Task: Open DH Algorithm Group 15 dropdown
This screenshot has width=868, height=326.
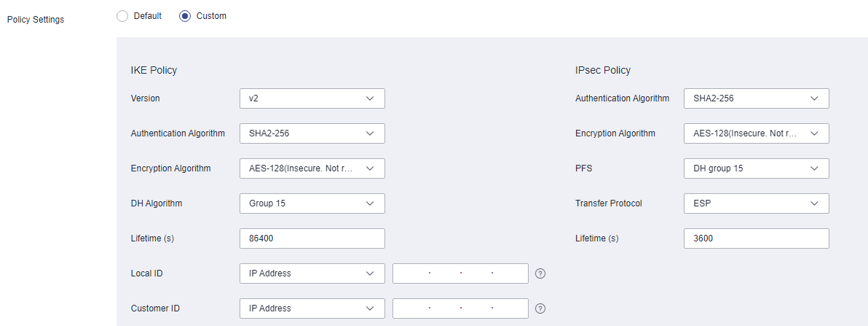Action: pos(312,203)
